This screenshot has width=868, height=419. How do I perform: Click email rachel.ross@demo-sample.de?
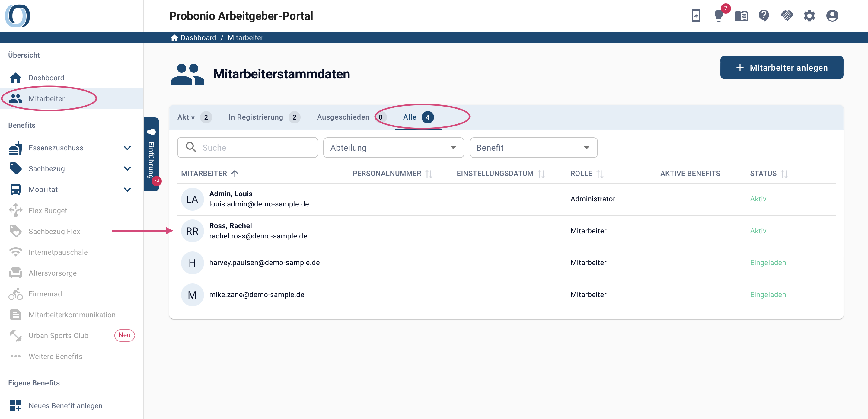(258, 236)
